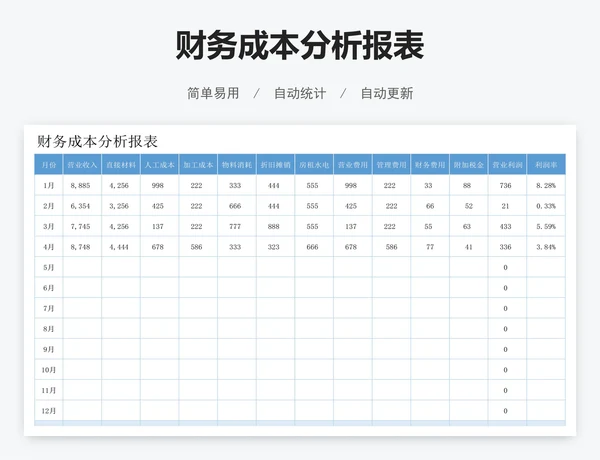Select the 财务费用 header cell

pyautogui.click(x=430, y=165)
